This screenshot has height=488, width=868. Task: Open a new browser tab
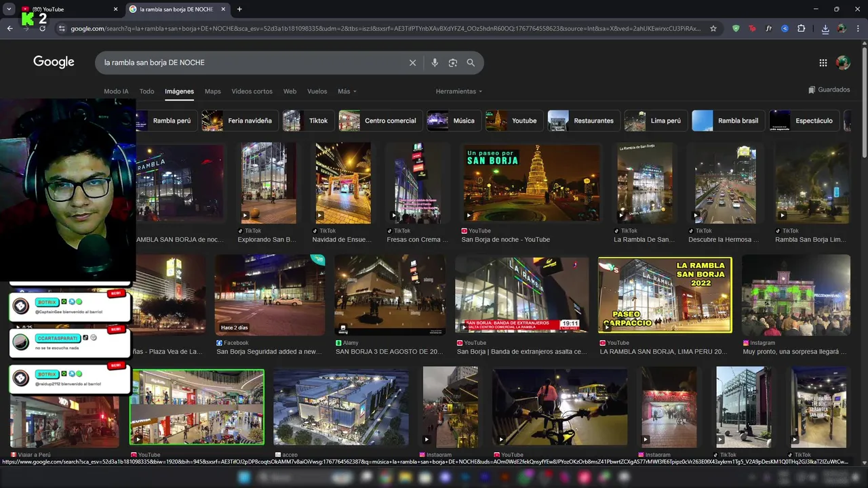239,9
